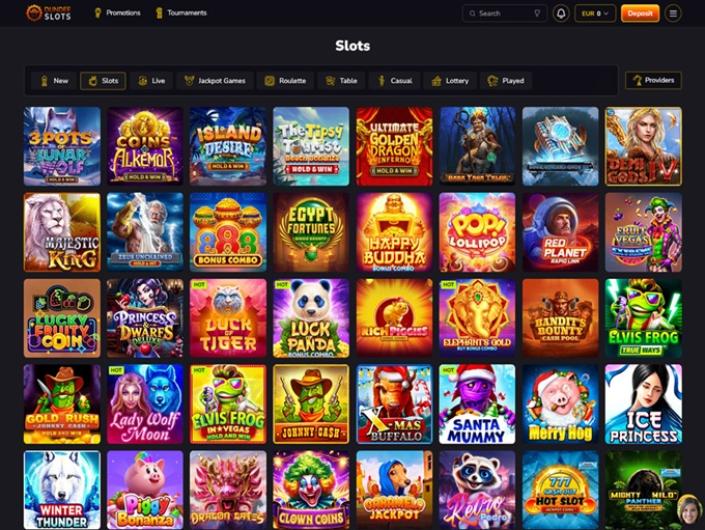Open the Santa Mummy game tile
This screenshot has height=530, width=705.
click(x=477, y=404)
